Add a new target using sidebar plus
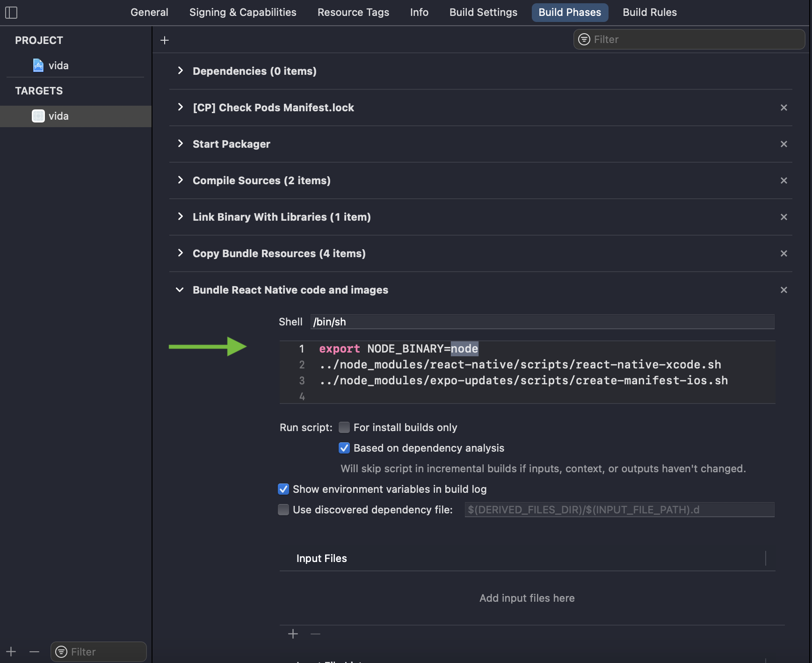812x663 pixels. 11,652
